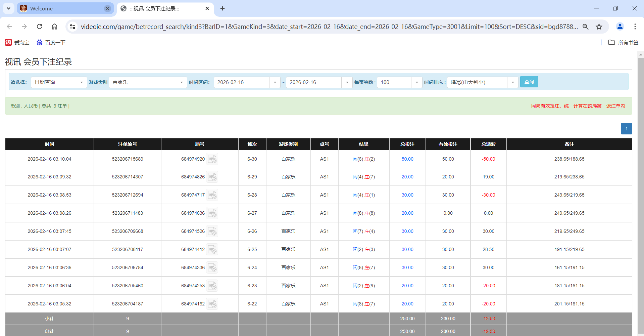The image size is (644, 336).
Task: Open the 日期查询 selection dropdown
Action: click(x=81, y=82)
